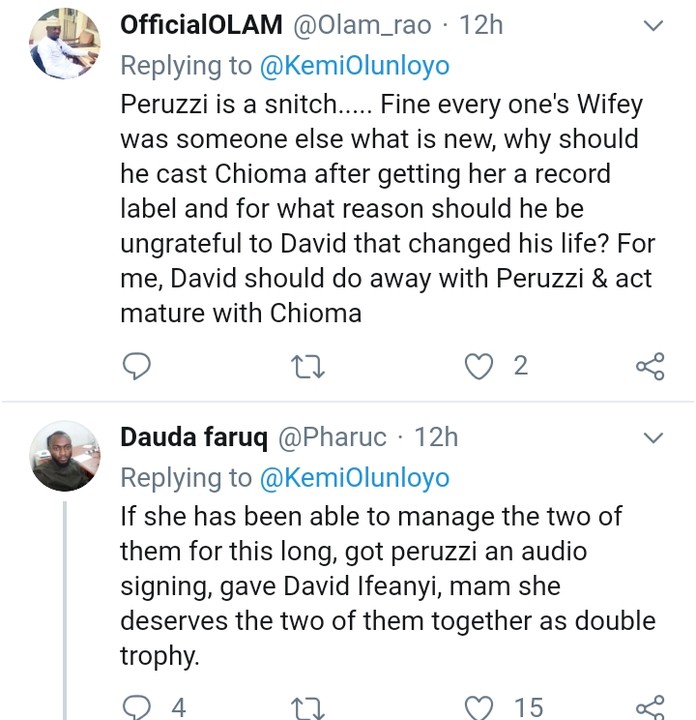Open tweet text starting 'Peruzzi is a snitch'
Screen dimensions: 696x720
pos(388,209)
